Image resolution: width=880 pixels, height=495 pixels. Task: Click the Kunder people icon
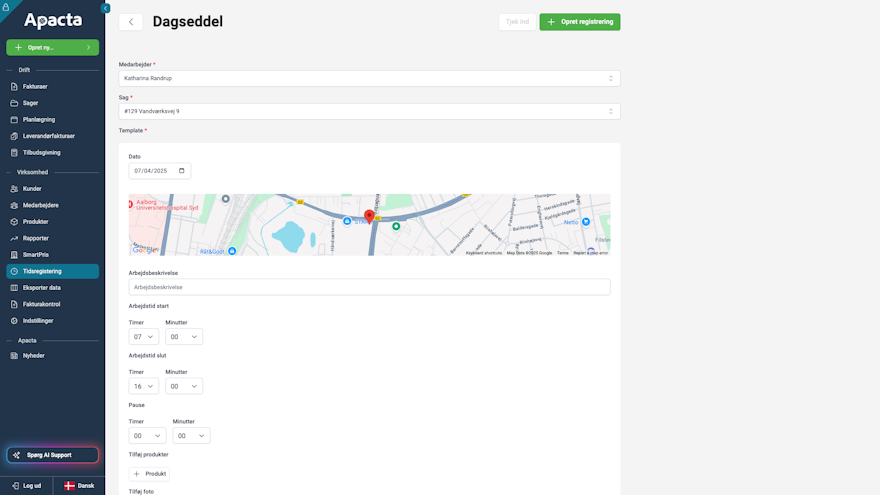[x=14, y=189]
